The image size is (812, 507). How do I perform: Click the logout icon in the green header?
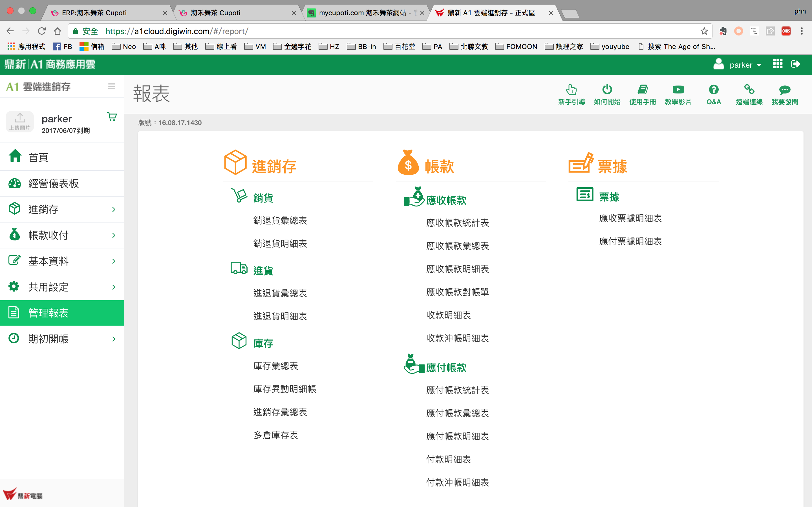(796, 64)
